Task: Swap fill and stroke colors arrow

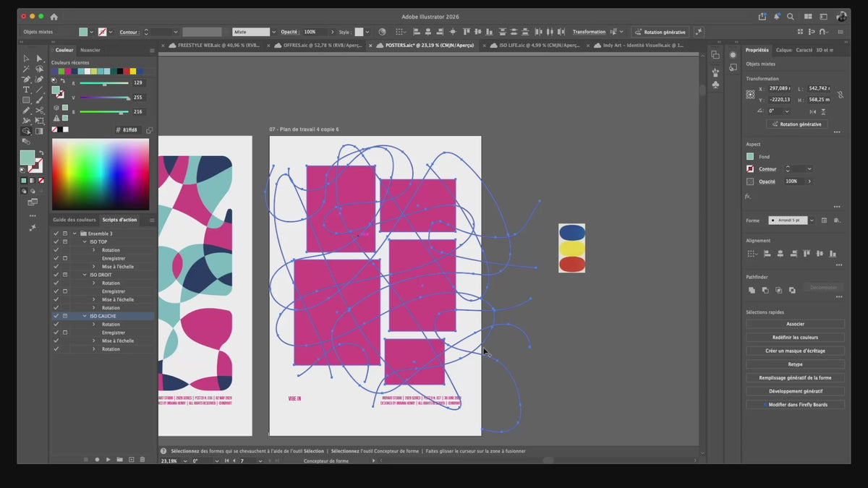Action: point(41,153)
